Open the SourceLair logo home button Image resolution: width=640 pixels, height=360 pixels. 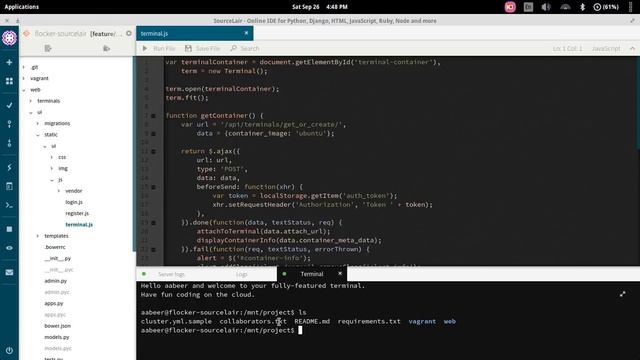click(x=9, y=38)
